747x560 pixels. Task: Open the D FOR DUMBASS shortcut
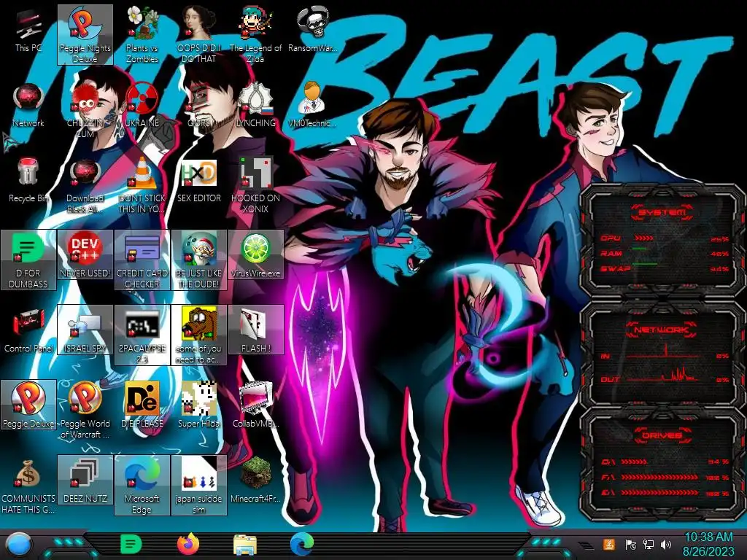point(28,260)
